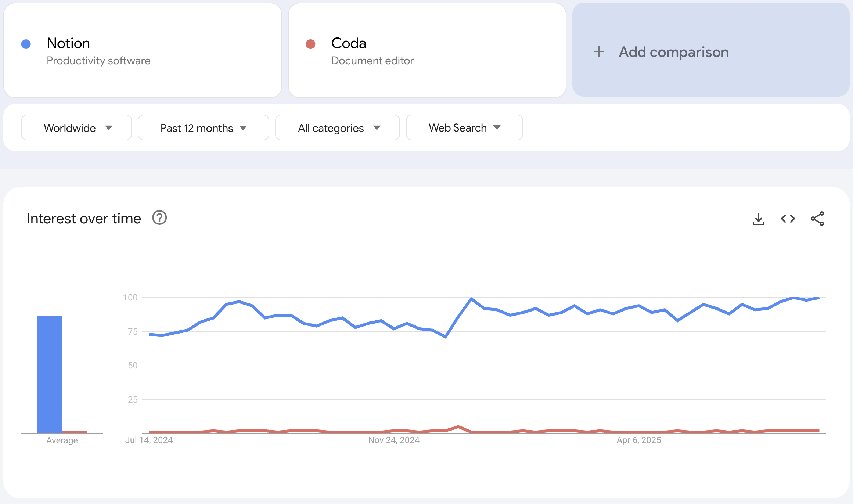This screenshot has width=853, height=504.
Task: Click the Add comparison button
Action: [x=711, y=50]
